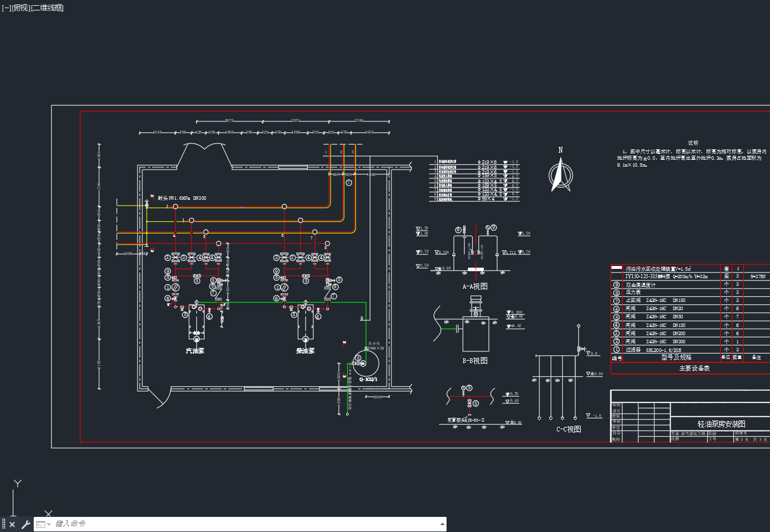770x532 pixels.
Task: Select the 双金属温度计 row text
Action: coord(641,285)
